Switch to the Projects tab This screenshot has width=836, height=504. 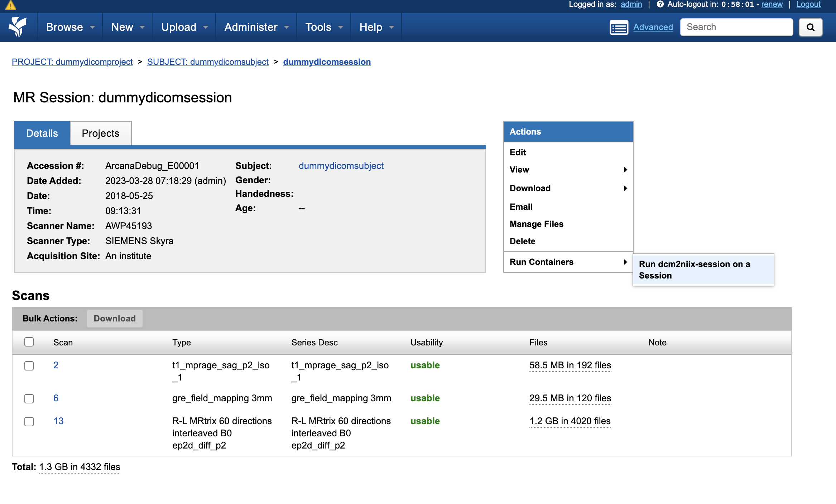101,134
